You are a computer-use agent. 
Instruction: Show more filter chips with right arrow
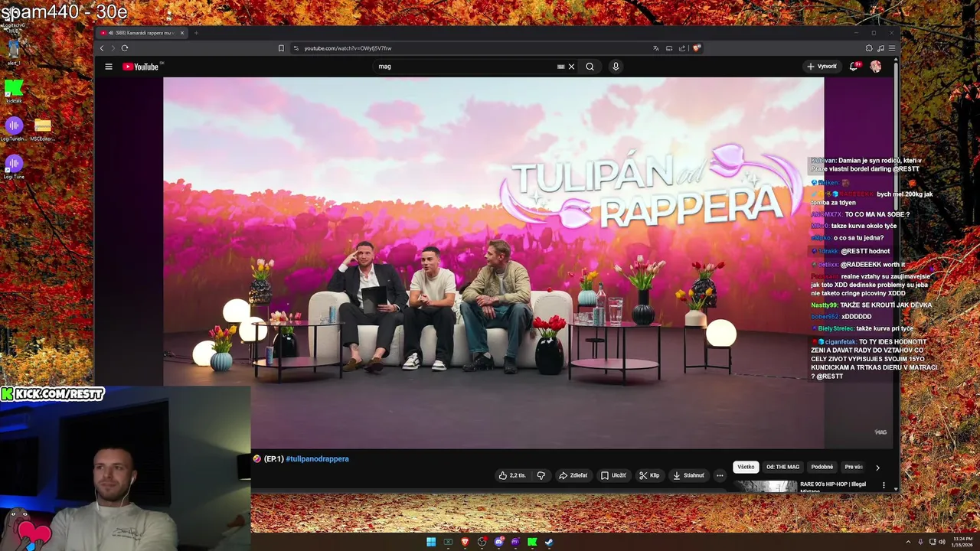point(877,467)
